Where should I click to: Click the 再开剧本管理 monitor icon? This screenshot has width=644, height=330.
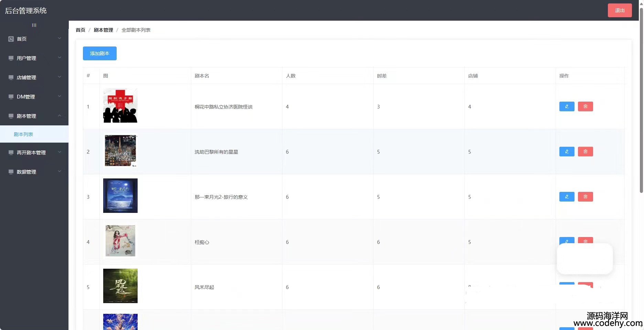point(11,153)
